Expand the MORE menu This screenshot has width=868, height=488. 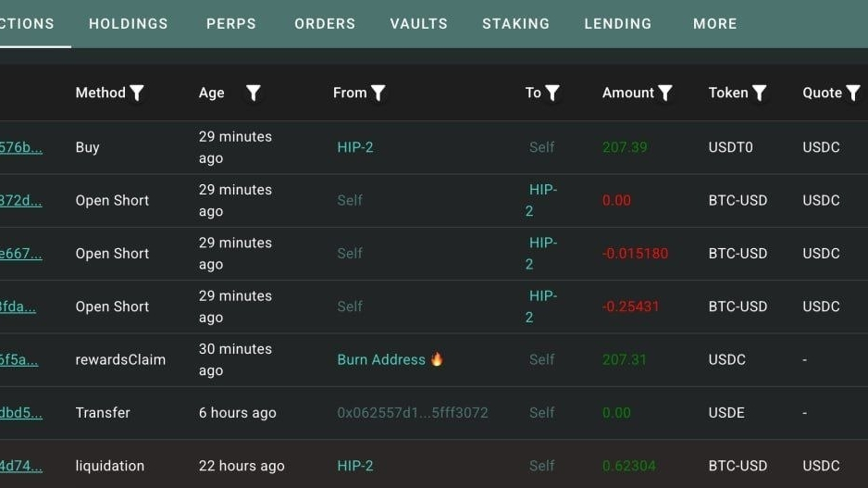click(715, 24)
